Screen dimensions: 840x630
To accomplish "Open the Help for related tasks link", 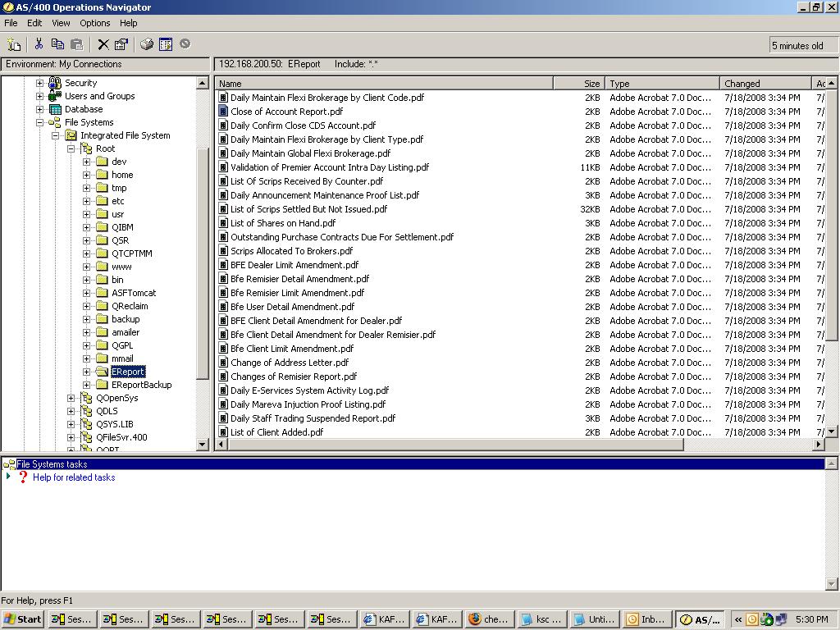I will tap(74, 477).
